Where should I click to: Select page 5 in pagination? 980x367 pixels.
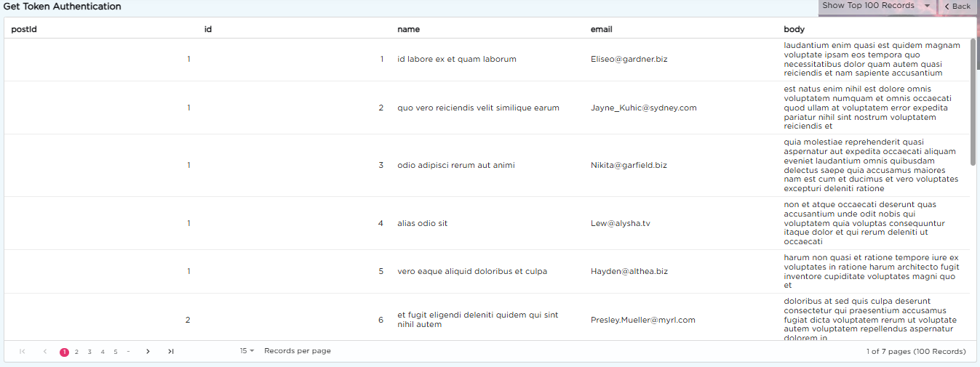116,352
